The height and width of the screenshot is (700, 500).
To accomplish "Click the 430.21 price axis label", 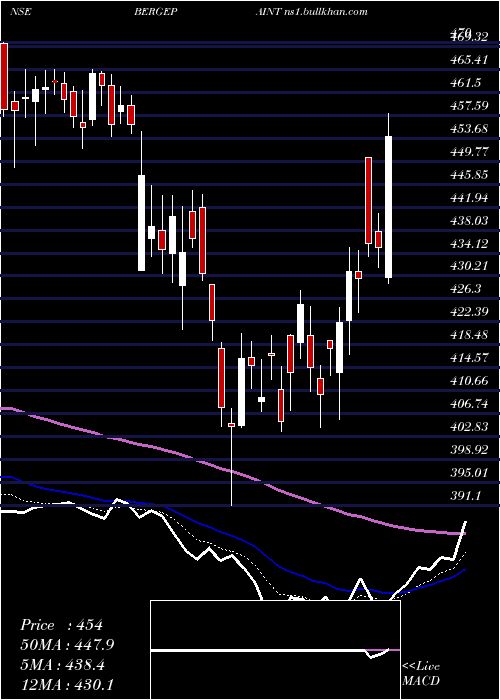I will point(469,267).
